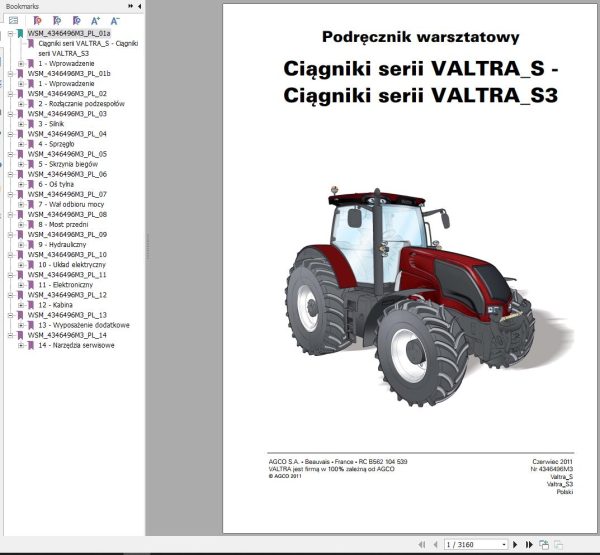
Task: Click the third bookmark toolbar icon
Action: (x=77, y=21)
